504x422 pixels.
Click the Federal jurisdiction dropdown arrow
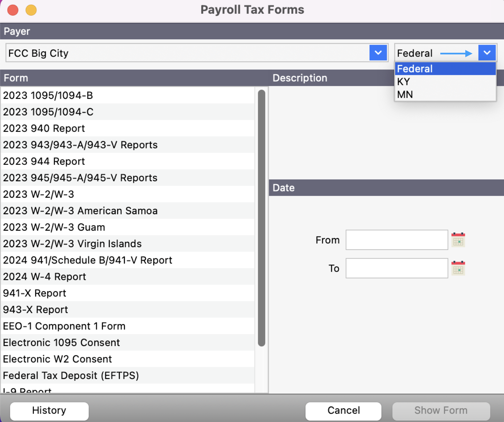(x=487, y=53)
